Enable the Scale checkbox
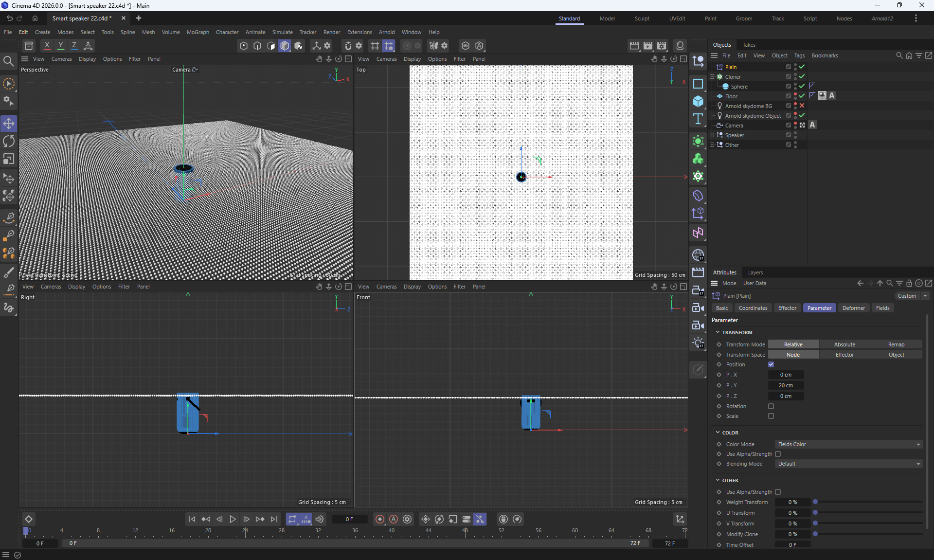 771,416
